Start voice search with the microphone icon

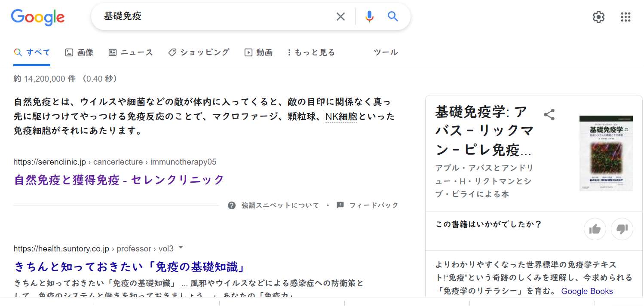pyautogui.click(x=369, y=17)
